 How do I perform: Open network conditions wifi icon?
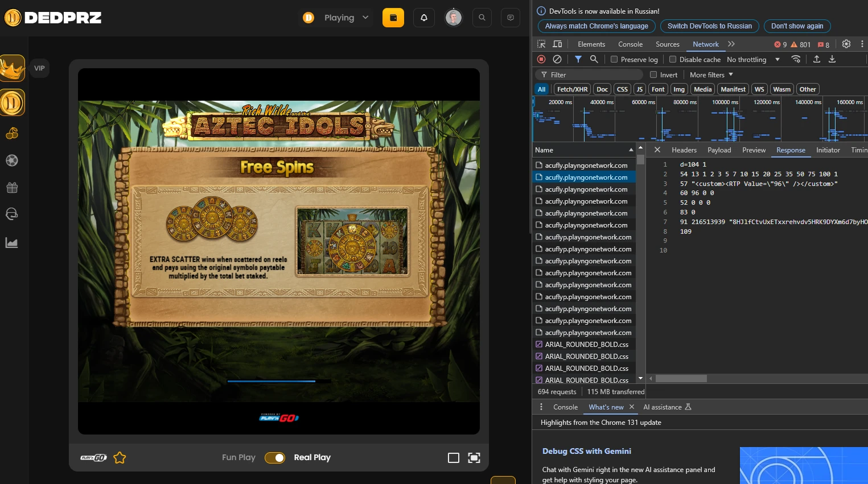point(796,59)
